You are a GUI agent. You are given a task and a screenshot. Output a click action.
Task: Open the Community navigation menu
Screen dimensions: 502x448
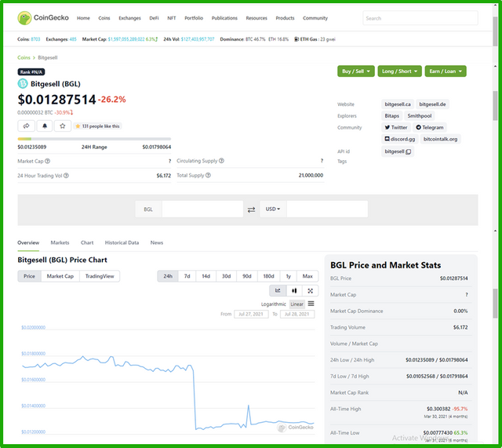pos(315,18)
